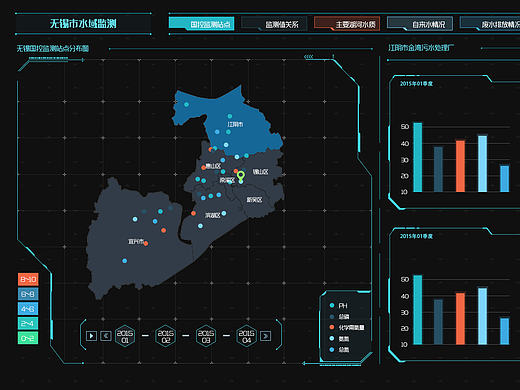
Task: Select the 宜兴市 region label on map
Action: (x=136, y=241)
